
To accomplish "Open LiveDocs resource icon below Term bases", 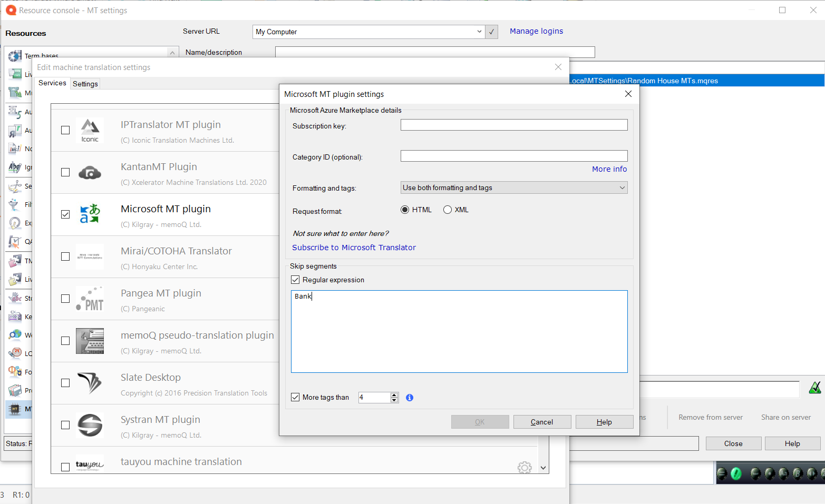I will 15,74.
